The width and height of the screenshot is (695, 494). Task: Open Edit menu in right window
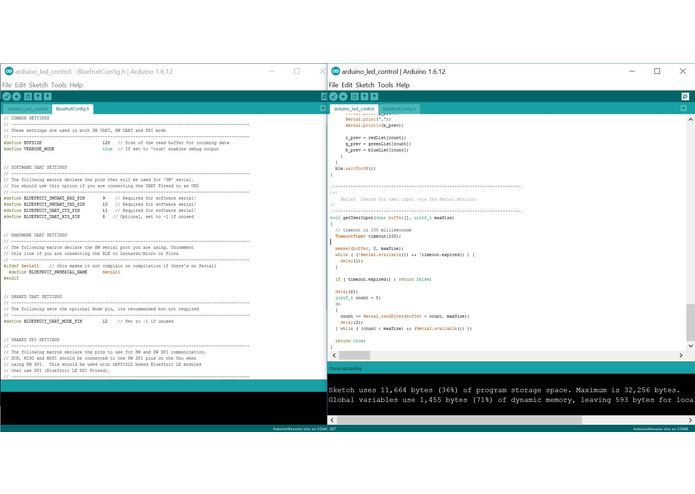pyautogui.click(x=347, y=85)
